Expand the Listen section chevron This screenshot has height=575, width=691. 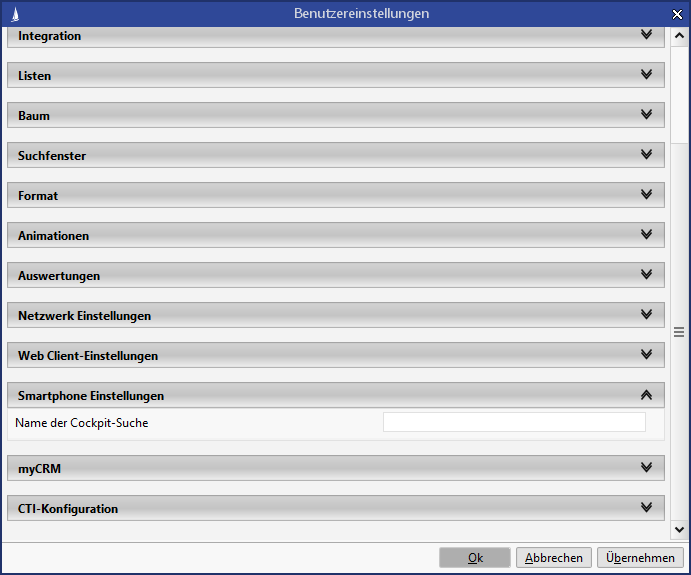click(646, 75)
